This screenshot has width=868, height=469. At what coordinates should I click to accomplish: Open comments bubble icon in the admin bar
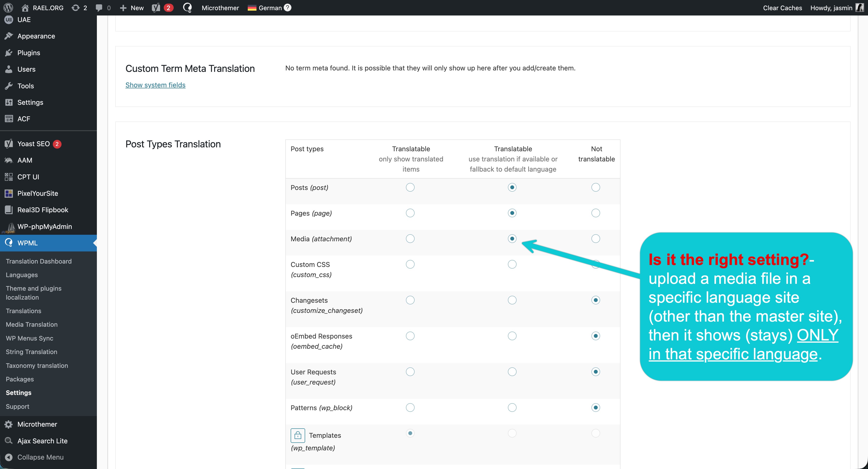(x=99, y=8)
